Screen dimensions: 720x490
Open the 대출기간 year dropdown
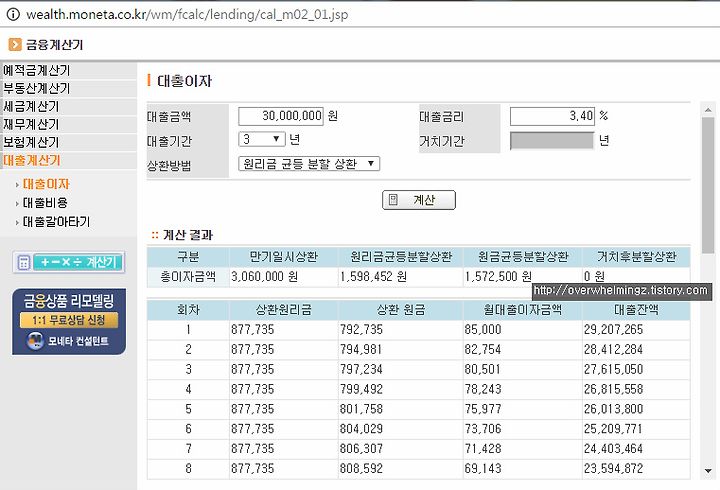click(262, 139)
